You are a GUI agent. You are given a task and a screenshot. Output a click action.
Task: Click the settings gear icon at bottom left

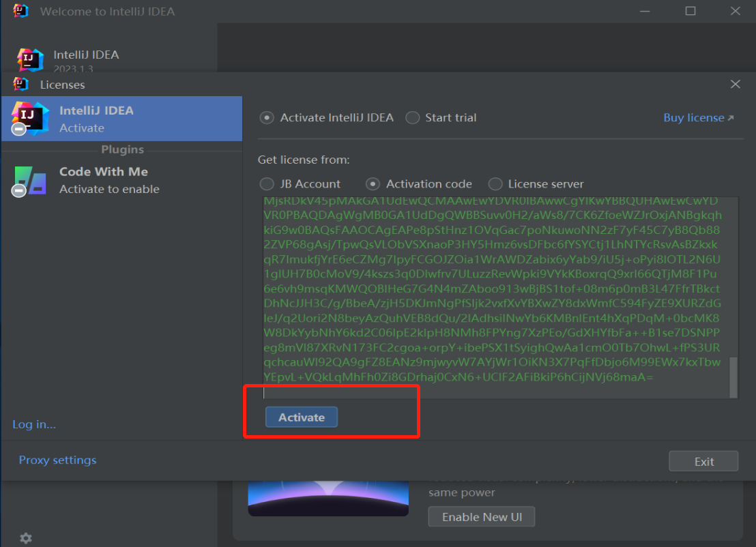click(26, 538)
